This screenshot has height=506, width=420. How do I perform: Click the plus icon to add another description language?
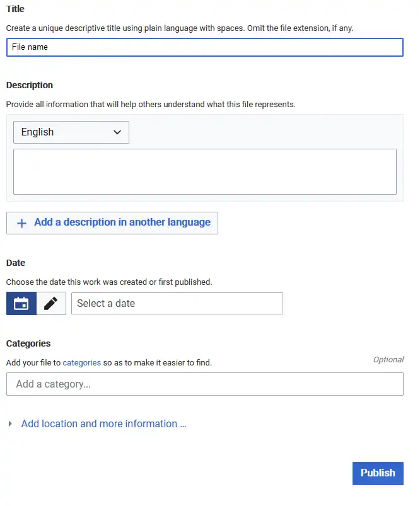click(x=21, y=222)
